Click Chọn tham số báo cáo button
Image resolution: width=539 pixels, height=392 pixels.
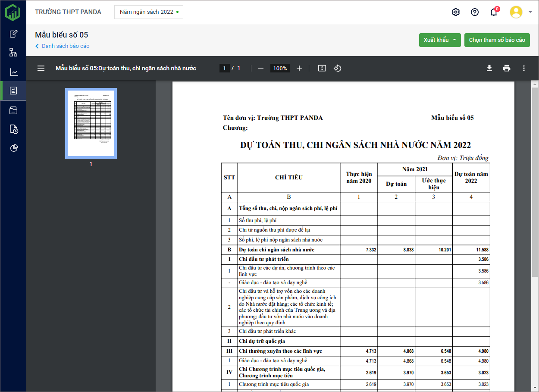tap(497, 40)
